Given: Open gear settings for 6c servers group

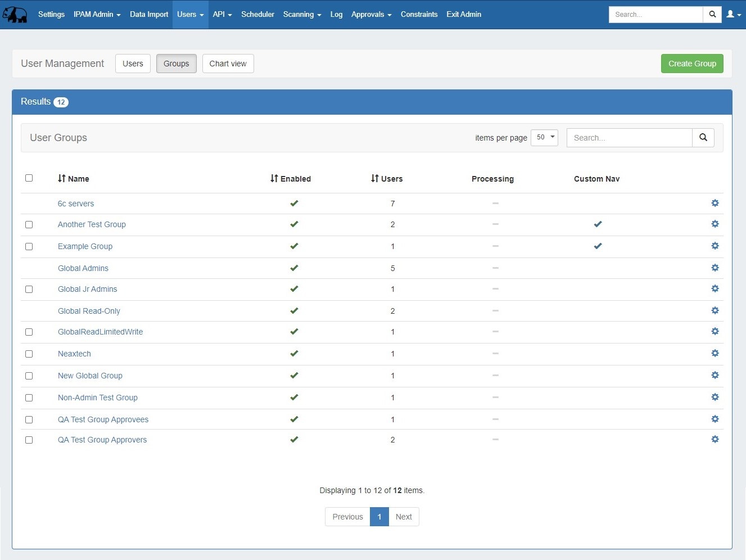Looking at the screenshot, I should click(x=715, y=203).
